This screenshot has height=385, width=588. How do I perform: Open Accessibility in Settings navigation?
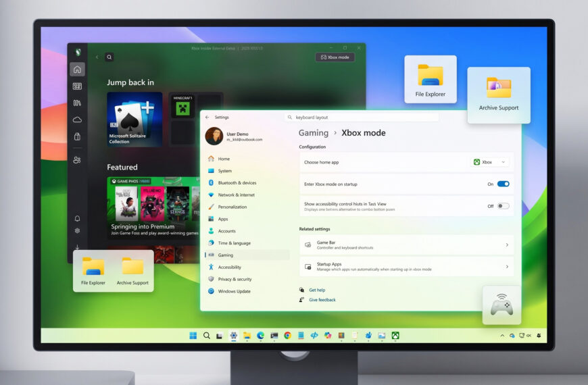tap(247, 267)
